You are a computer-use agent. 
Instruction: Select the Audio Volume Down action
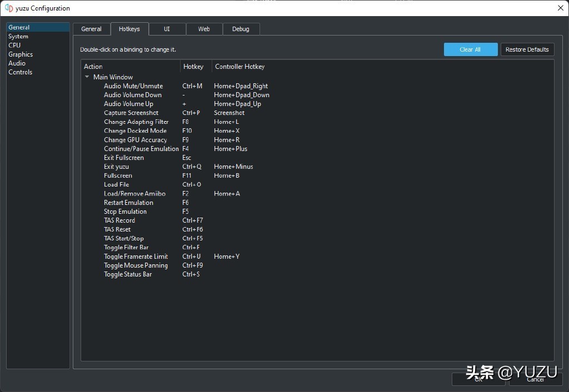(133, 95)
